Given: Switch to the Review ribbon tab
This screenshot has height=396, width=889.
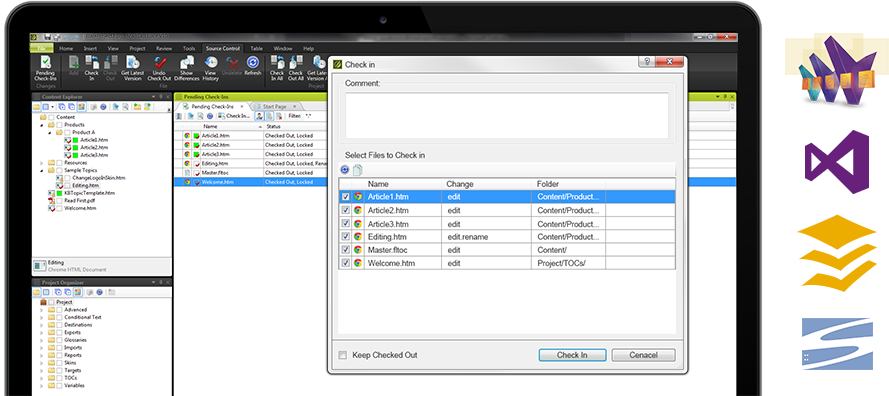Looking at the screenshot, I should [x=164, y=48].
